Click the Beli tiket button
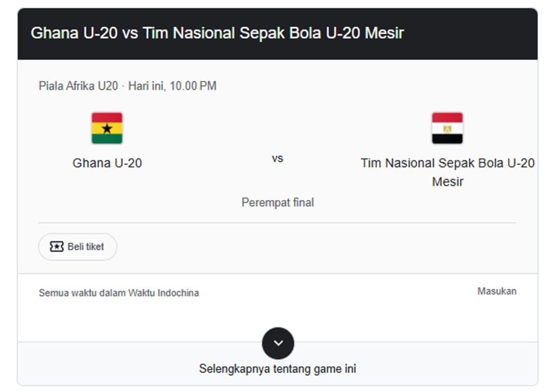 click(78, 247)
